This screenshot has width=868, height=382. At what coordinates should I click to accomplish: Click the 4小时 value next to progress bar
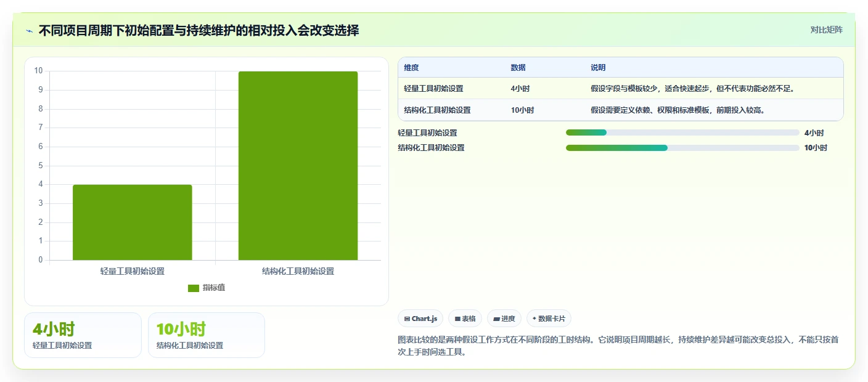coord(814,132)
